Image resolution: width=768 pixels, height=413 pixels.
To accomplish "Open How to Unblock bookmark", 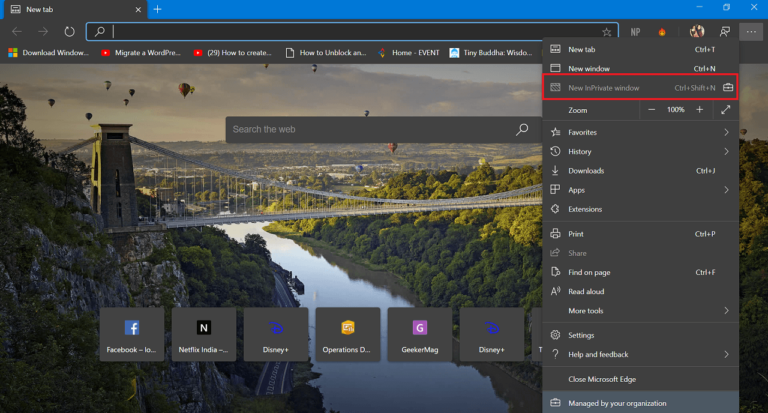I will pos(326,53).
